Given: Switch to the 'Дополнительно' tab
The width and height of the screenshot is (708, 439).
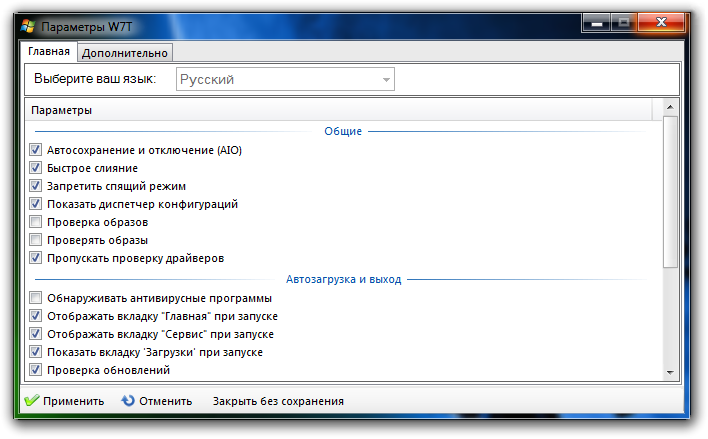Looking at the screenshot, I should point(126,52).
